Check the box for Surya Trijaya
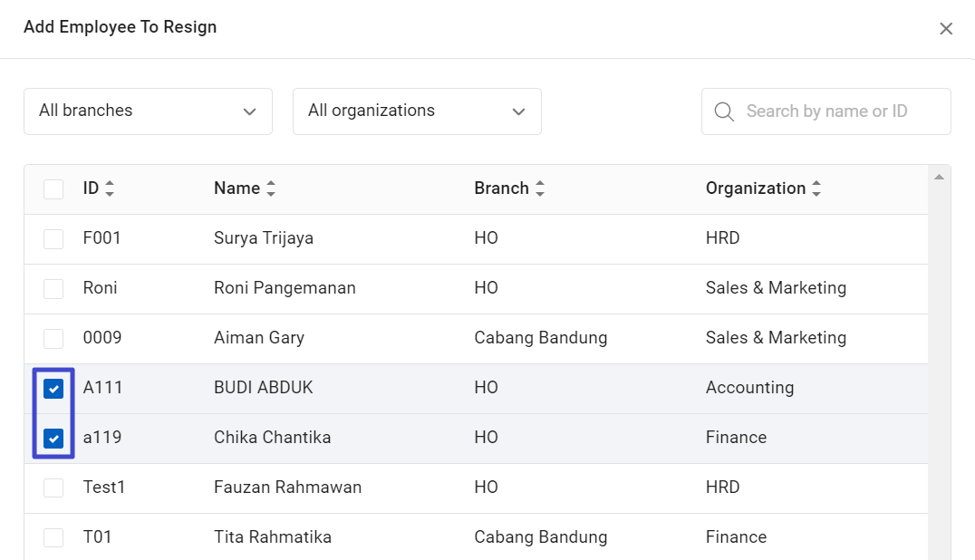The width and height of the screenshot is (975, 560). point(53,239)
